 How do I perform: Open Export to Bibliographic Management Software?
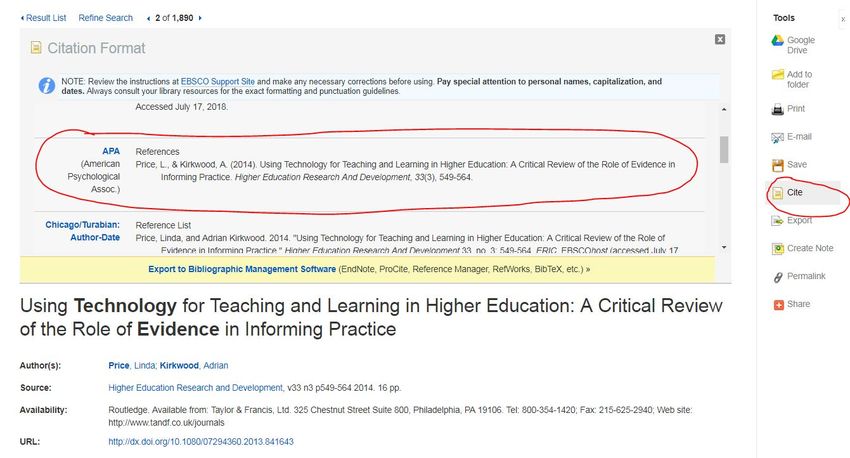tap(242, 269)
